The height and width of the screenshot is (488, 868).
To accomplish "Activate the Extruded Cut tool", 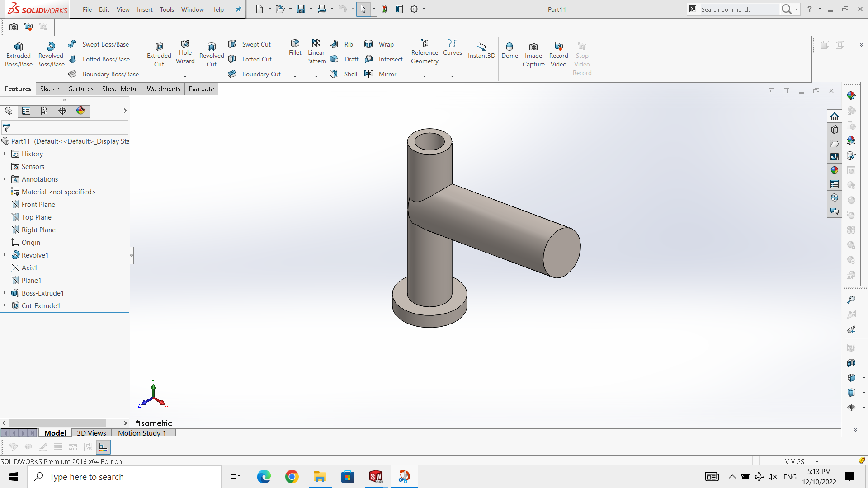I will [x=159, y=55].
